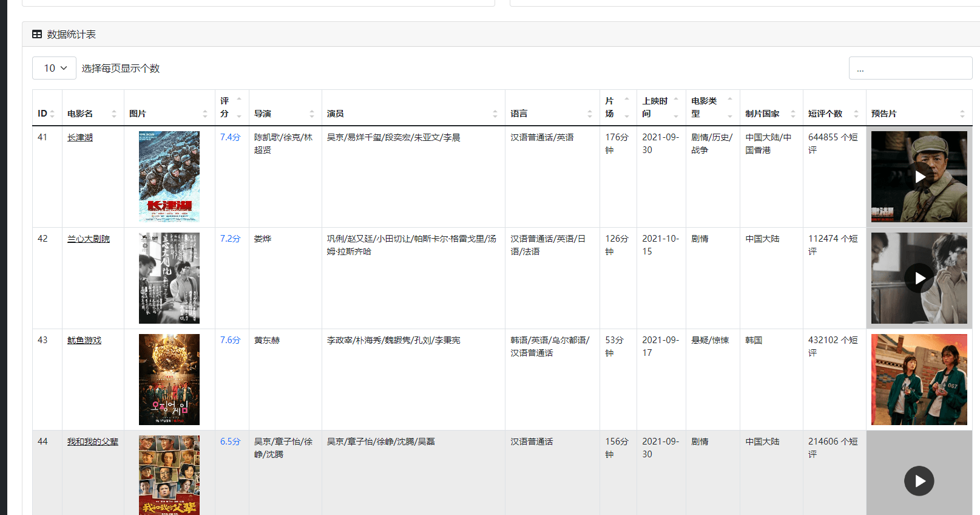The height and width of the screenshot is (515, 980).
Task: Sort by 片场 column header
Action: 618,108
